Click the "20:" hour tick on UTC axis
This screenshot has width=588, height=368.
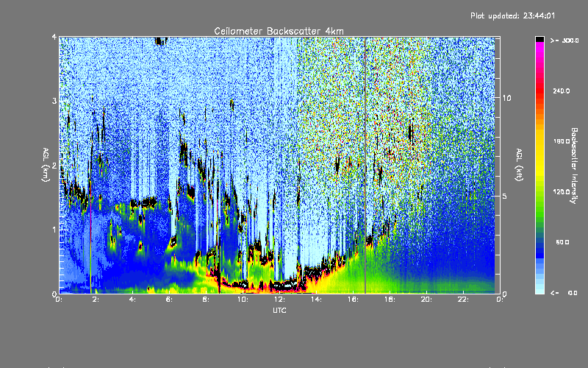(x=426, y=300)
